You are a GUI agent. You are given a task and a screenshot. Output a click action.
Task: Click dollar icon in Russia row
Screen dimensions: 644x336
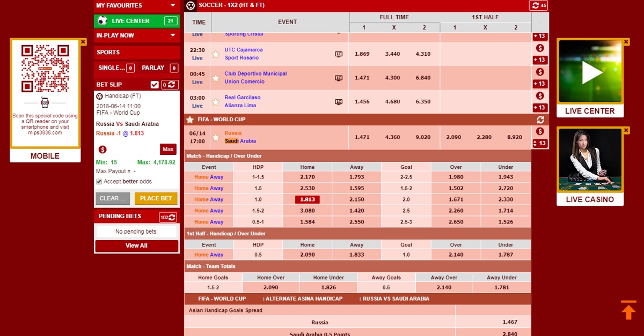(x=540, y=131)
